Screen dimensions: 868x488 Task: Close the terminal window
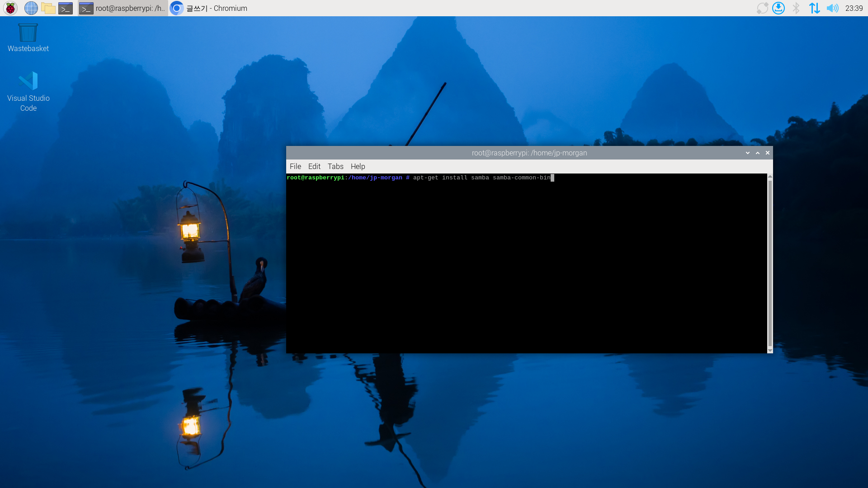(x=768, y=153)
